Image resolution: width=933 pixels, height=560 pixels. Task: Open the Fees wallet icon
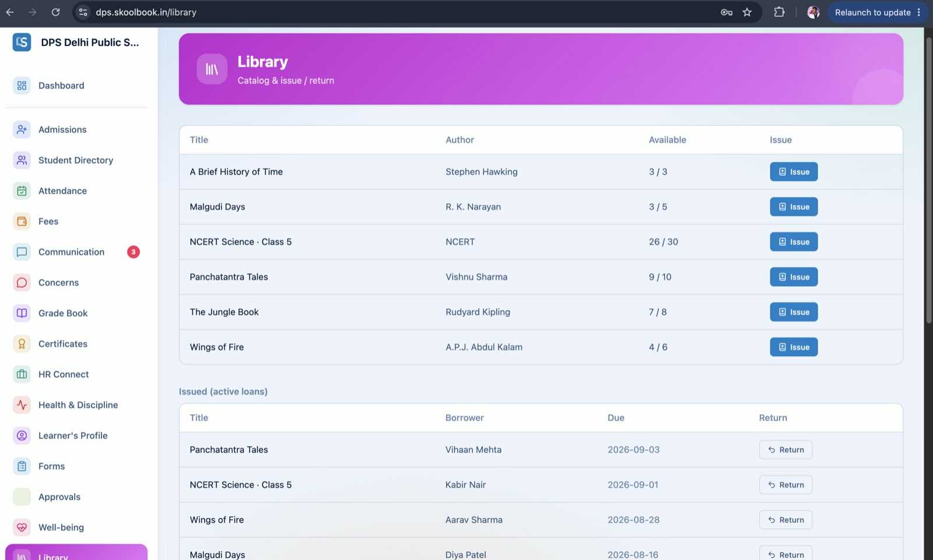coord(22,221)
